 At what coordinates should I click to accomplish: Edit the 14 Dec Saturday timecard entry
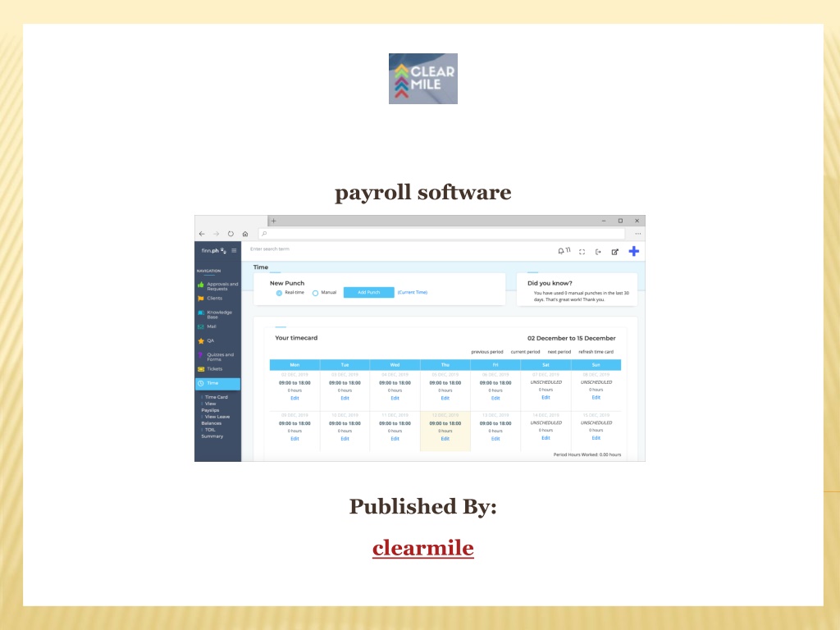coord(546,438)
